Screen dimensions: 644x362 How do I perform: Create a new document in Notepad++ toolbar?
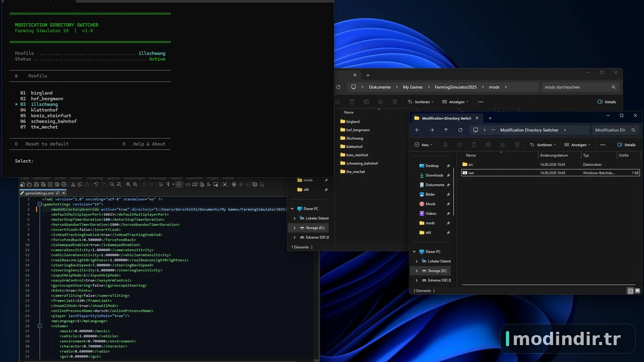pos(23,184)
